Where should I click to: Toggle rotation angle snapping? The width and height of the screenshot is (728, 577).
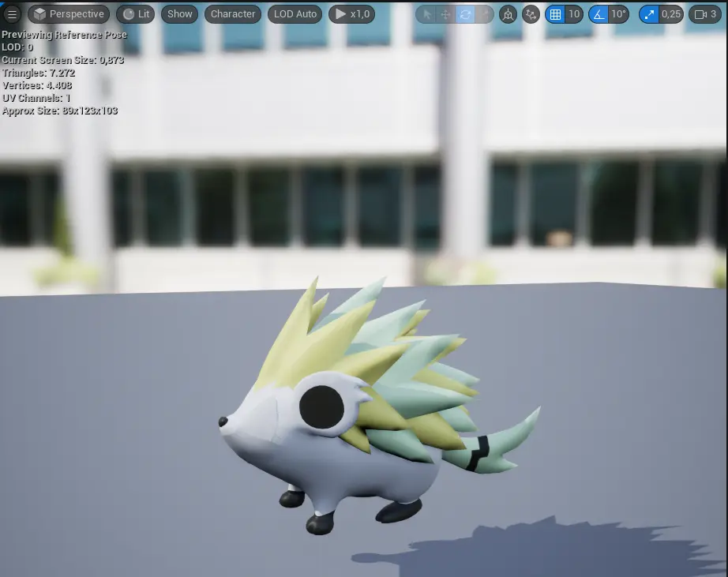(599, 15)
